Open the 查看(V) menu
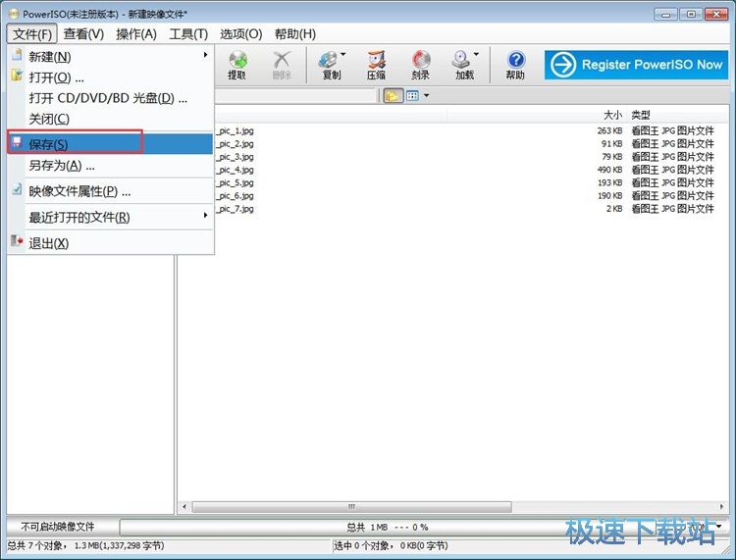The width and height of the screenshot is (736, 560). (x=83, y=34)
